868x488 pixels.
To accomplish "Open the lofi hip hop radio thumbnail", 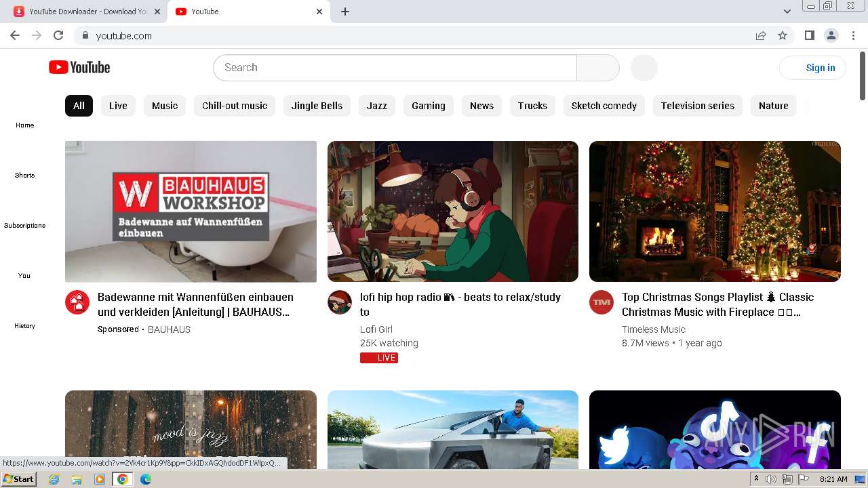I will coord(453,211).
